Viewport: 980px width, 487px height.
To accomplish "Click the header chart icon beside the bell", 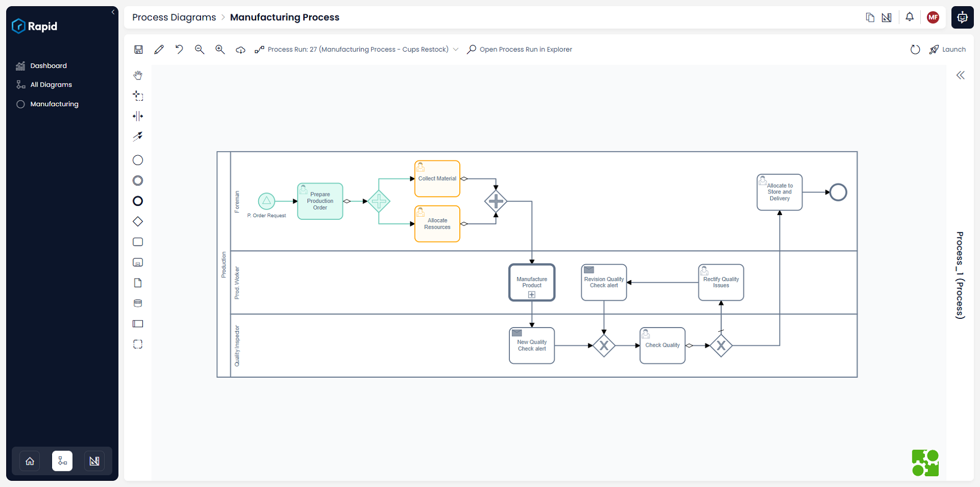I will coord(887,18).
